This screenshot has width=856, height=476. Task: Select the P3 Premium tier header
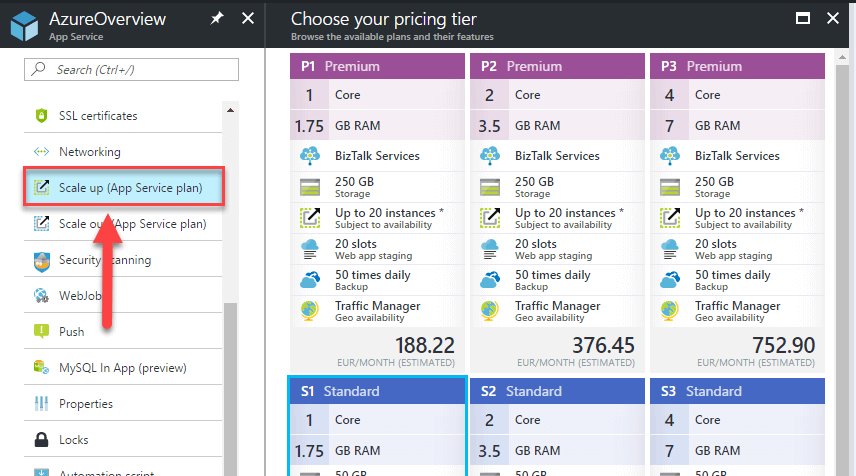point(738,66)
